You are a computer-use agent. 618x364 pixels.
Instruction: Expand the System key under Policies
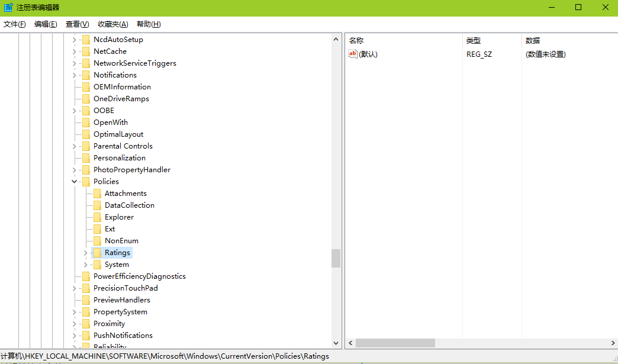[x=86, y=265]
